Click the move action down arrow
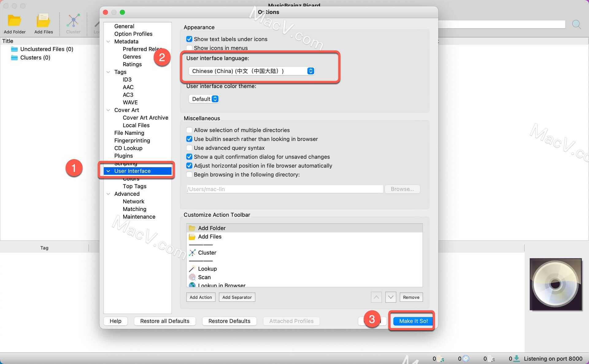589x364 pixels. [391, 297]
